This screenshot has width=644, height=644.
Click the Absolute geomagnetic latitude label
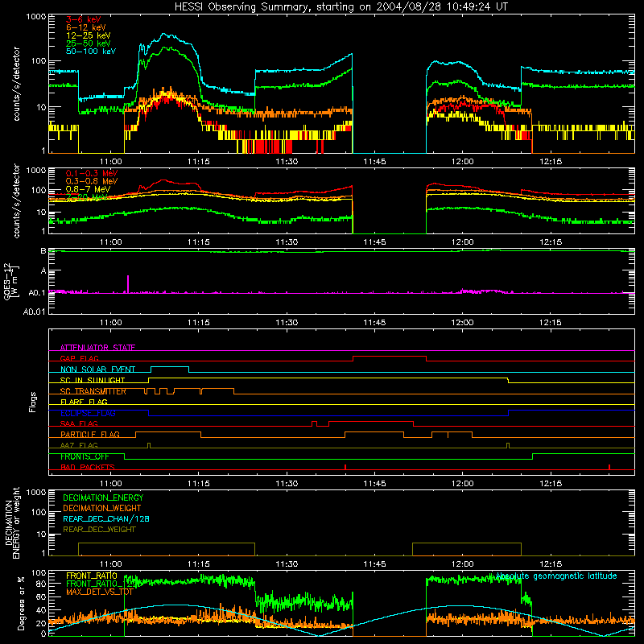555,576
